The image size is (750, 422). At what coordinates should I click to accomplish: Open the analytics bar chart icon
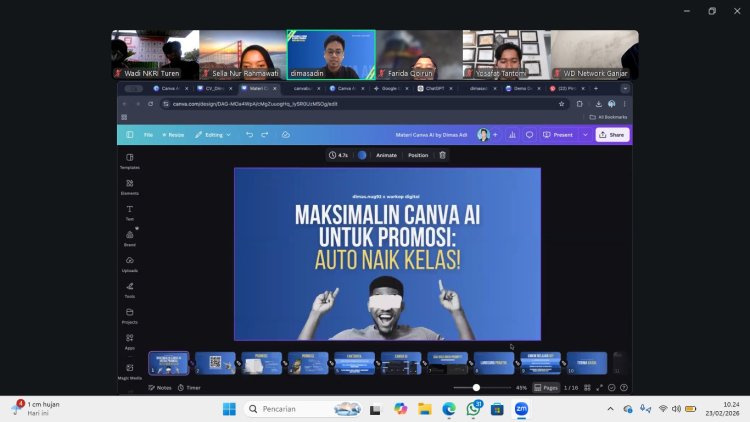512,135
